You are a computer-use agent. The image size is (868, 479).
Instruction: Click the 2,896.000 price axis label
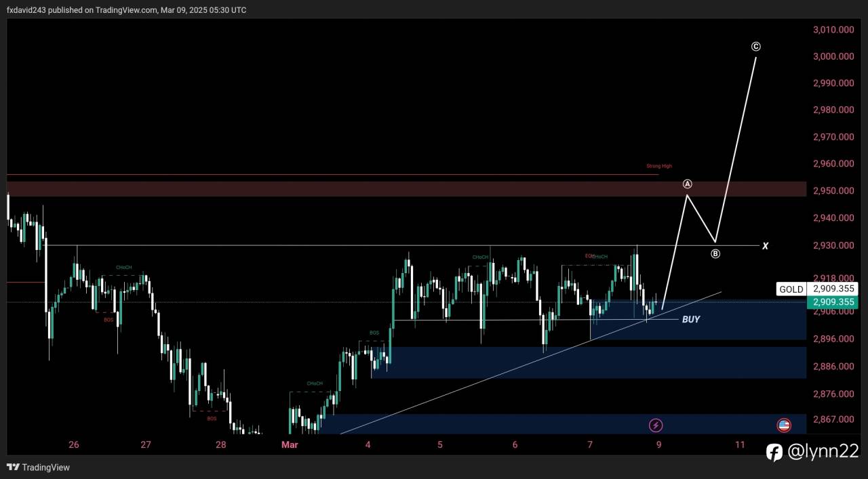(x=833, y=339)
